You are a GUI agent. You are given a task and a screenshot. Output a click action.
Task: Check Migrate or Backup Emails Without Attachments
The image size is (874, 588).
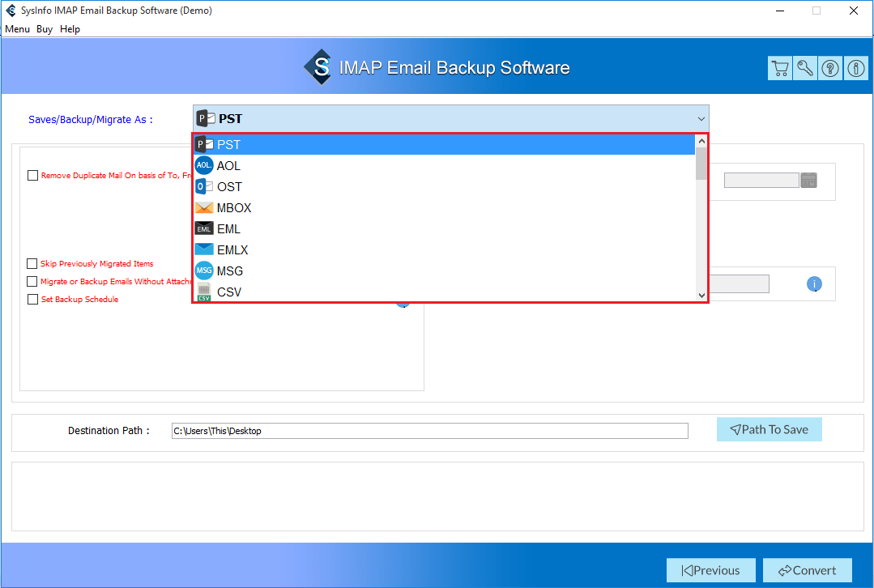click(x=32, y=281)
